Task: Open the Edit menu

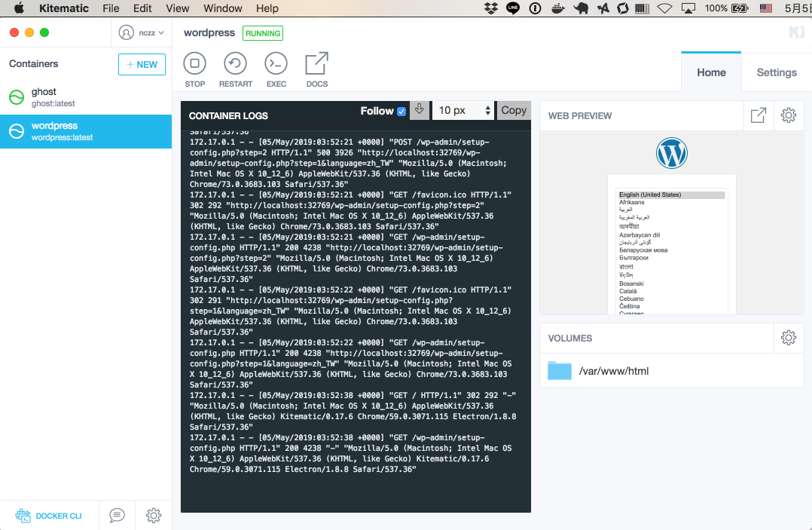Action: 142,8
